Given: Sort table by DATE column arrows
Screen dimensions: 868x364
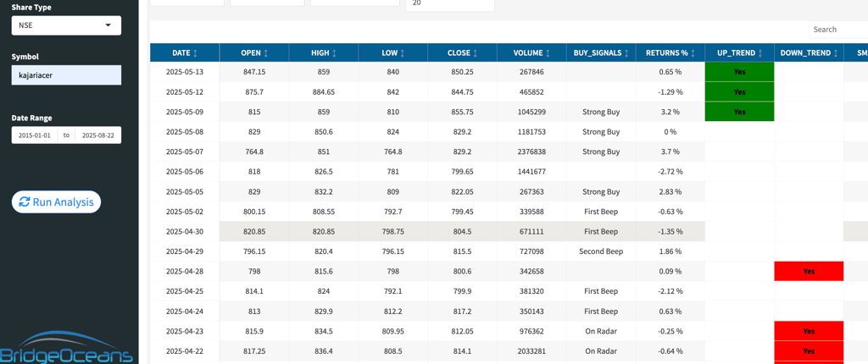Looking at the screenshot, I should pyautogui.click(x=195, y=53).
